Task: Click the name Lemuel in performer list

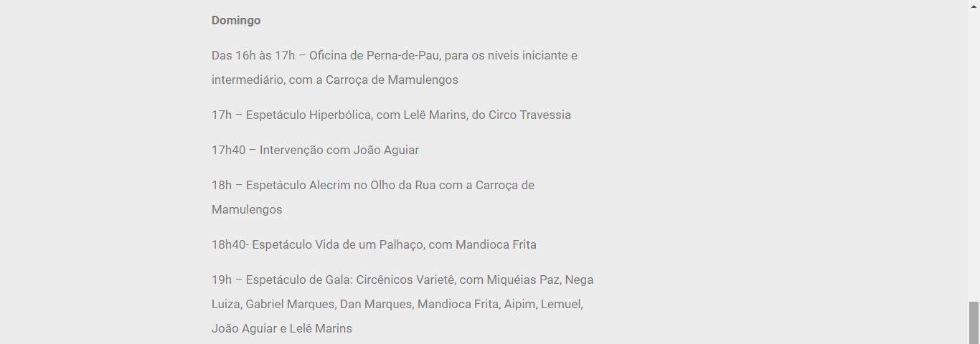Action: pyautogui.click(x=560, y=304)
